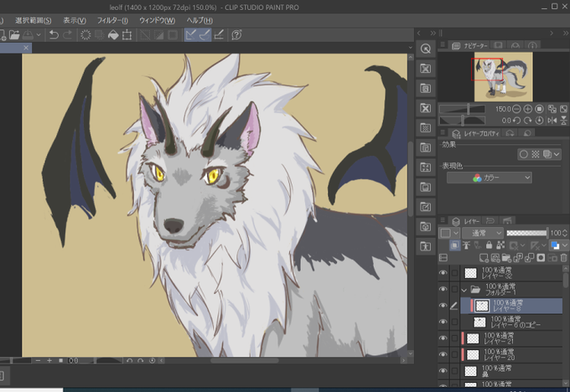Collapse フォルダー 1 folder in layers
This screenshot has height=392, width=570.
coord(464,290)
